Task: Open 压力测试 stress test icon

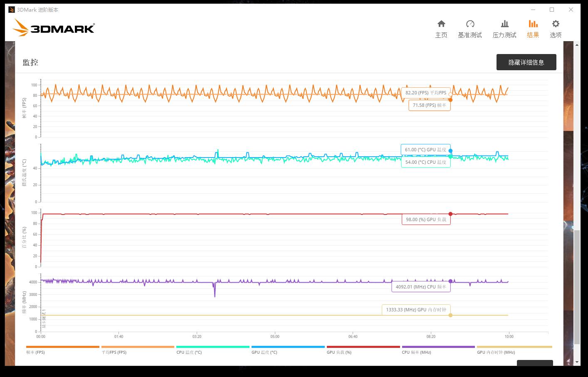Action: click(504, 24)
